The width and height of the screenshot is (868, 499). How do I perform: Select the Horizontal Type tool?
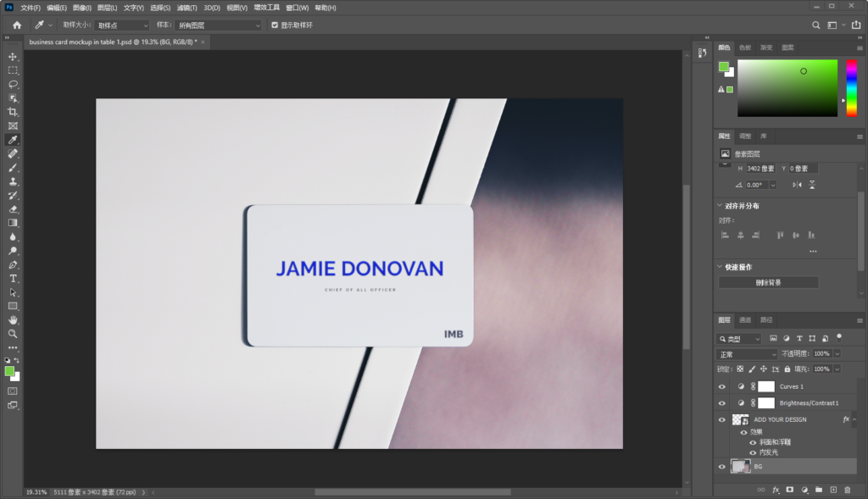(13, 279)
